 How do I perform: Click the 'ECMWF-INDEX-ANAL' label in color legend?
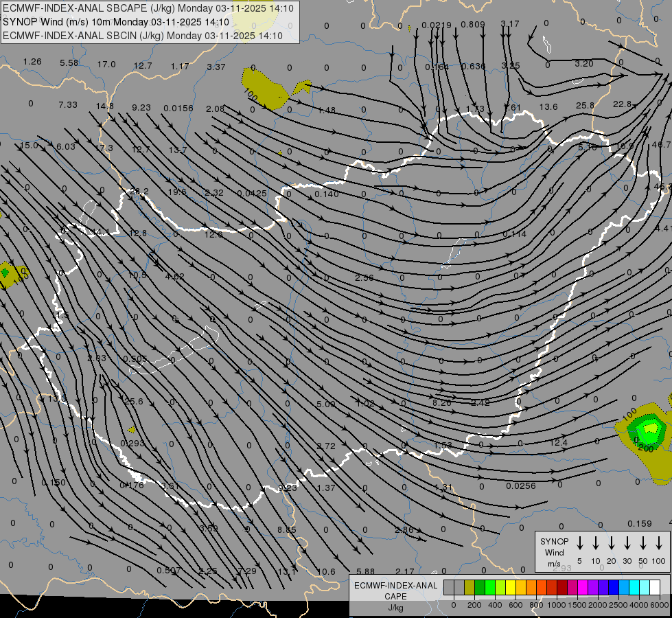click(395, 586)
